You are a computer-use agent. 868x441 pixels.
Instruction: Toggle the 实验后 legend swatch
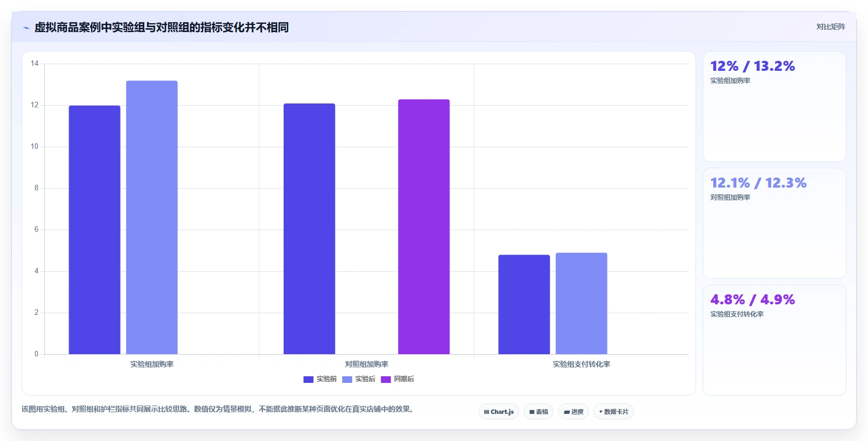tap(347, 379)
